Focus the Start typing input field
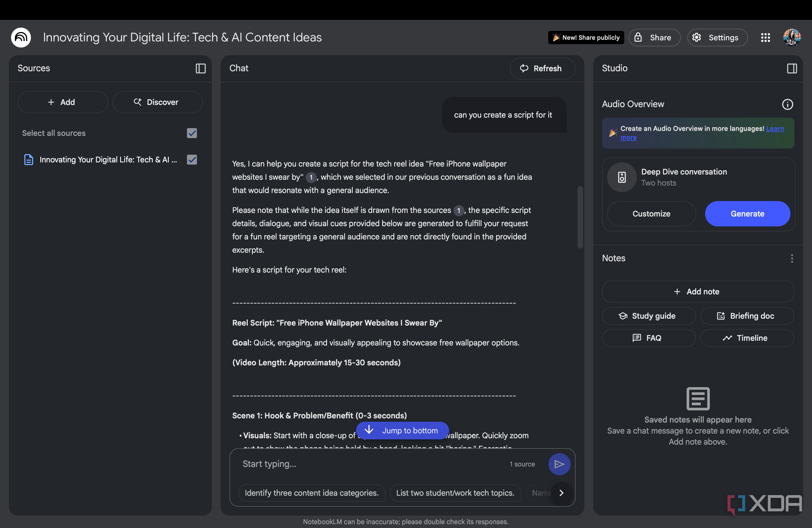 point(372,464)
